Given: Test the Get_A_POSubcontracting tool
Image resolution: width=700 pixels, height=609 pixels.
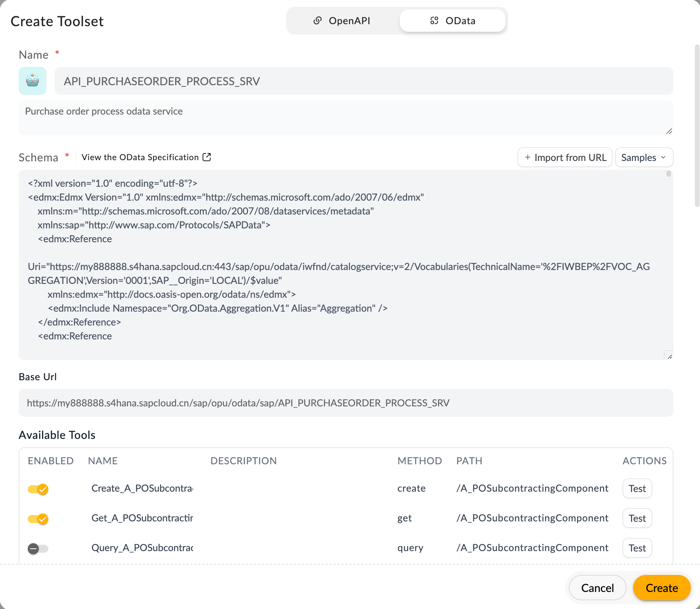Looking at the screenshot, I should 637,518.
